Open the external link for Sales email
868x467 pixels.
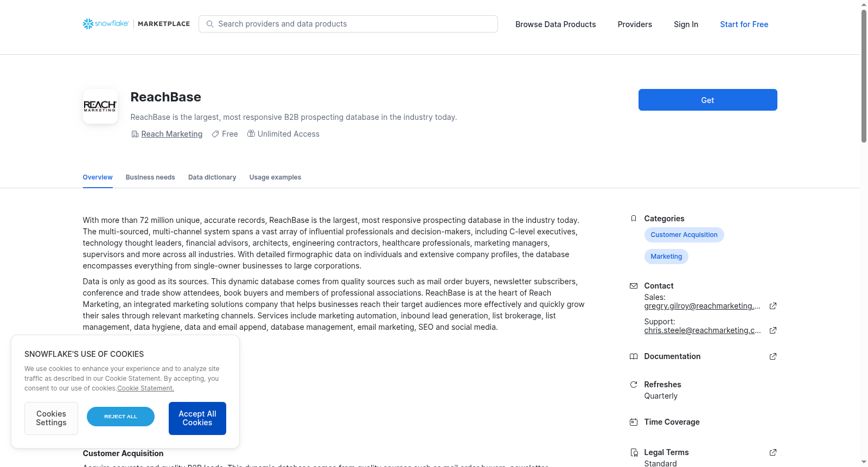773,306
